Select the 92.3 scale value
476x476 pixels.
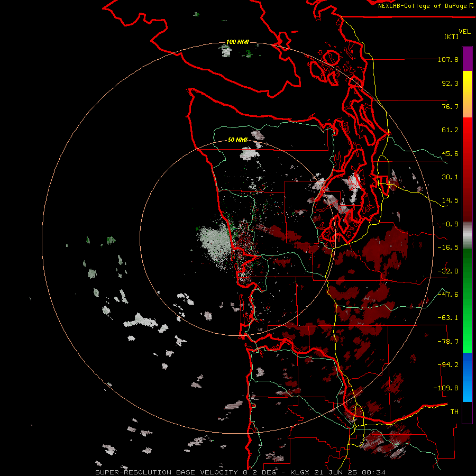(x=450, y=83)
